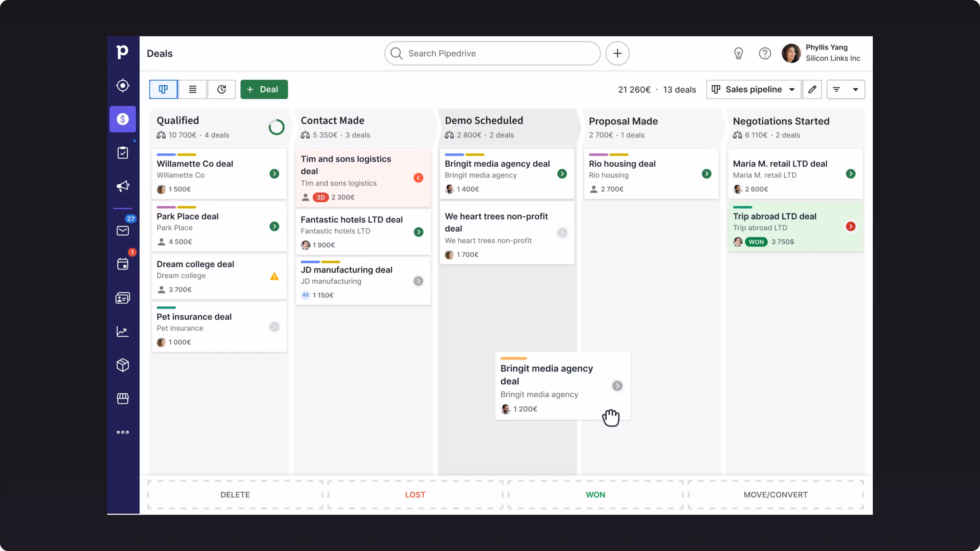Open Projects checklist icon in sidebar
The height and width of the screenshot is (551, 980).
[122, 153]
